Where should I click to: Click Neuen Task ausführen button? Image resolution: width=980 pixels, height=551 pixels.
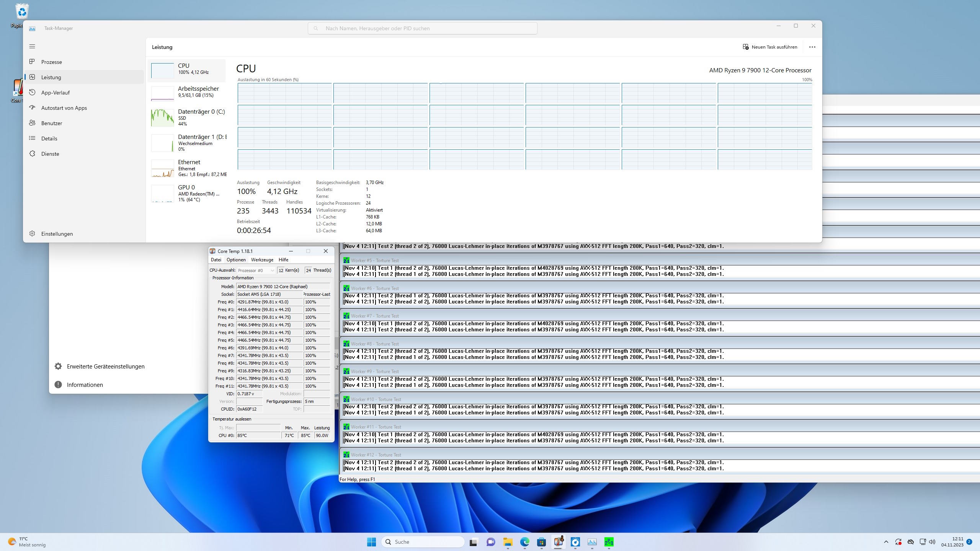pyautogui.click(x=770, y=47)
